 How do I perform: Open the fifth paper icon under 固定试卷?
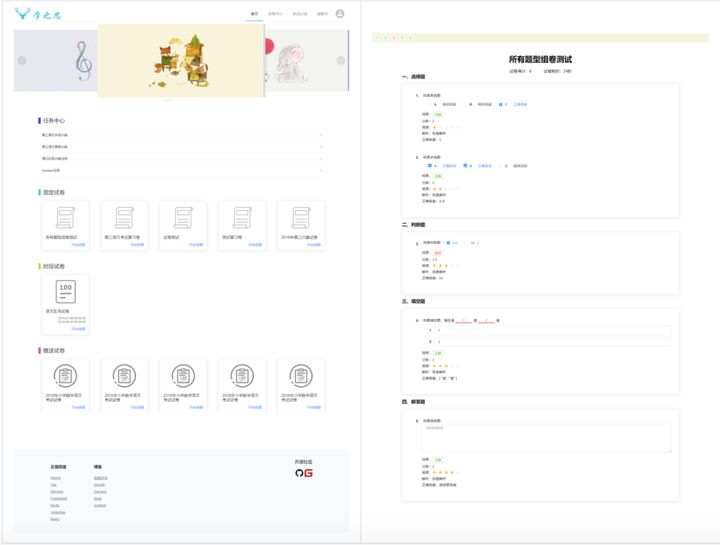click(x=301, y=218)
